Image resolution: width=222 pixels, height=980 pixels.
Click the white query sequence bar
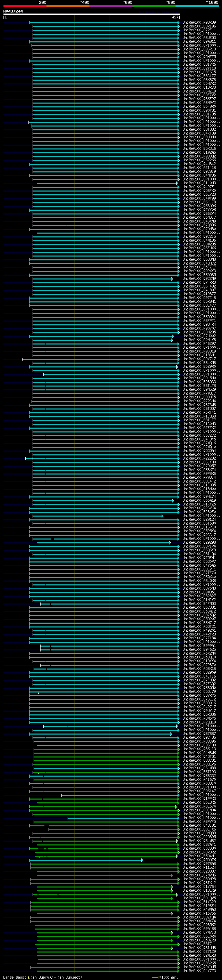[x=92, y=15]
